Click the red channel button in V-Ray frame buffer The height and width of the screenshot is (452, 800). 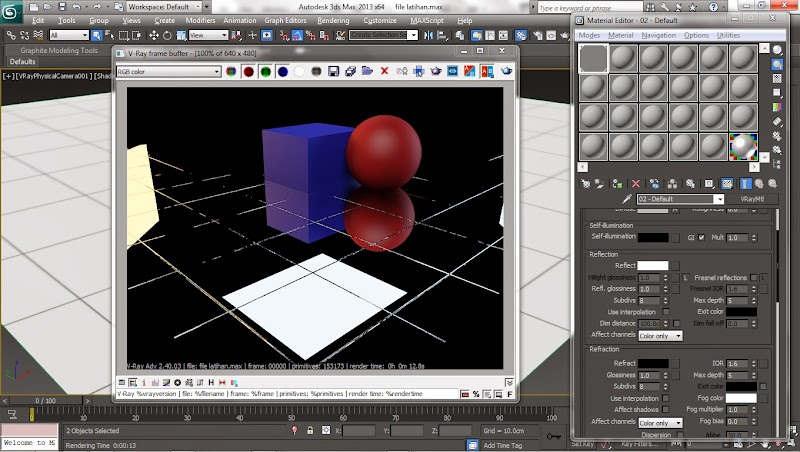[x=248, y=71]
